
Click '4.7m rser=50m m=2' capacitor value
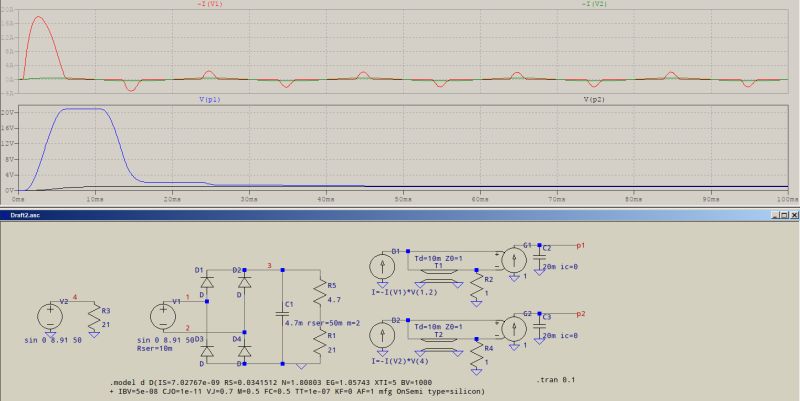(323, 323)
